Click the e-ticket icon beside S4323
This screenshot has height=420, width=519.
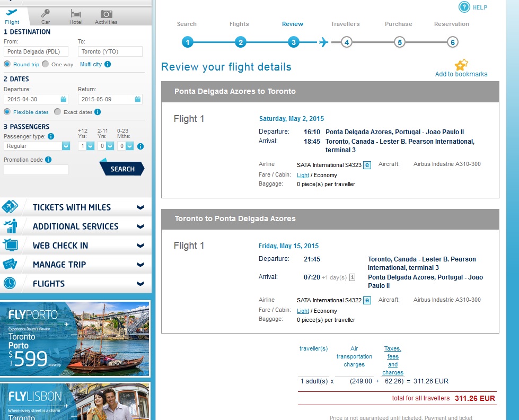pos(367,165)
